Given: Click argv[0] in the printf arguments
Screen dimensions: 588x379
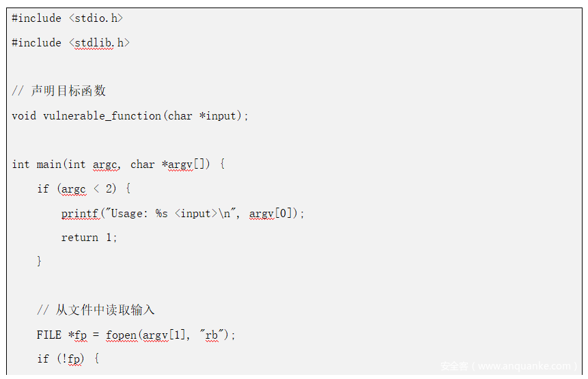Looking at the screenshot, I should tap(273, 214).
